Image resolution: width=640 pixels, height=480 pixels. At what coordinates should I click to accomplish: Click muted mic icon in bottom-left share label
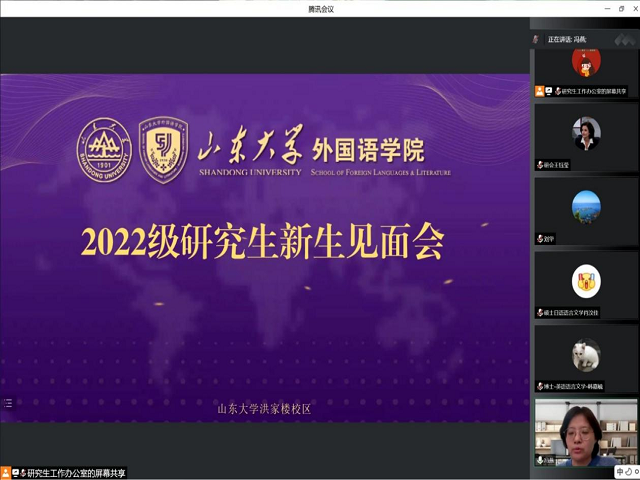pyautogui.click(x=23, y=473)
